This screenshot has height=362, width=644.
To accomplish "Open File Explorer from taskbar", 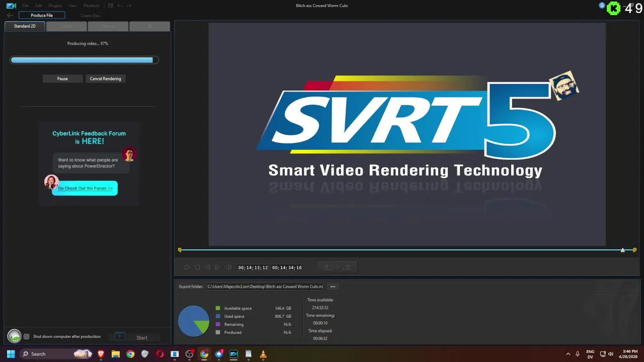I will (116, 354).
